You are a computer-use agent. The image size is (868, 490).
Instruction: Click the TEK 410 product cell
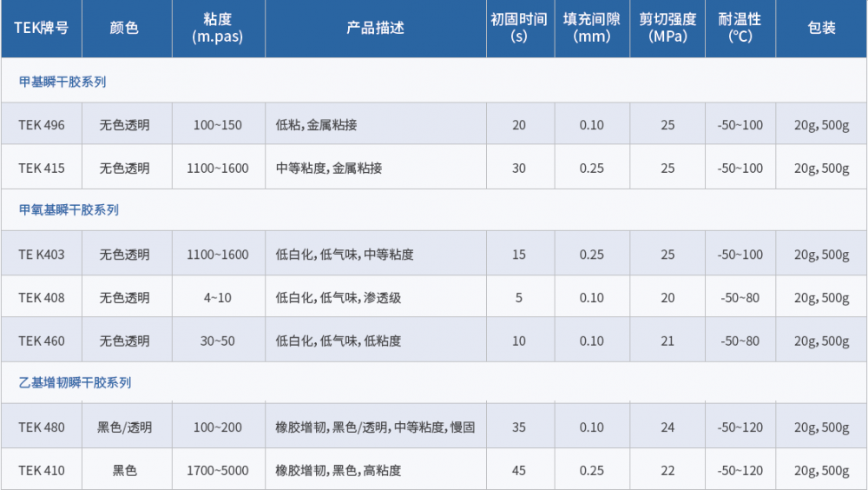coord(42,470)
